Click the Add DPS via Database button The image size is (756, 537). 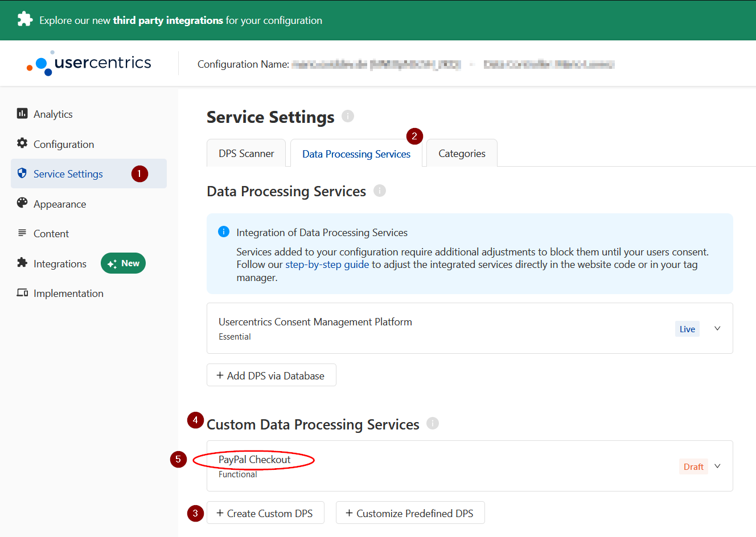point(271,375)
